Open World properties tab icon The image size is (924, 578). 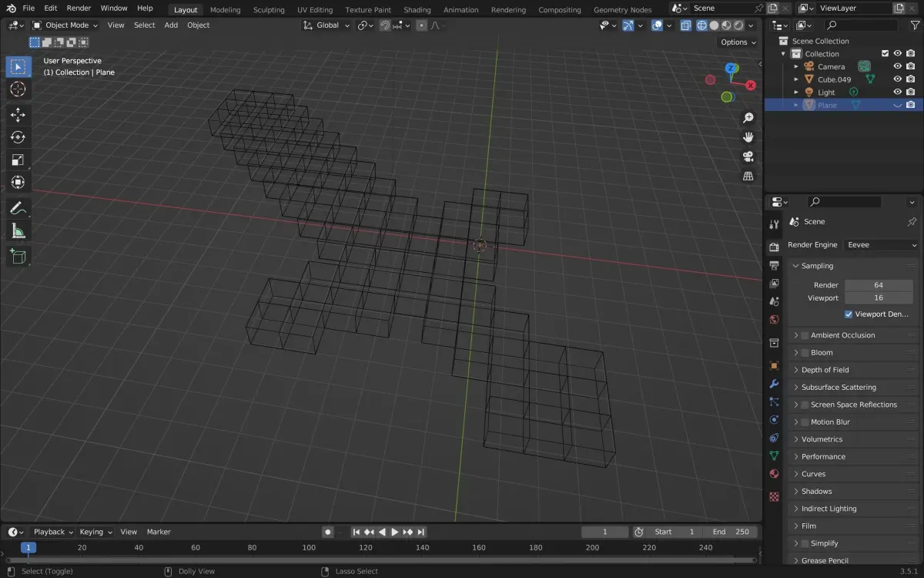[775, 319]
